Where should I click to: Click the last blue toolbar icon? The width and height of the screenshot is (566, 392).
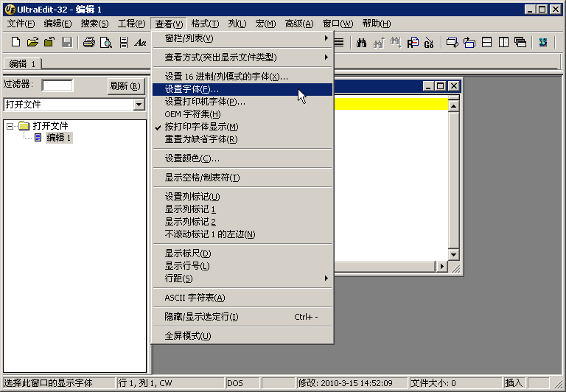pos(543,43)
